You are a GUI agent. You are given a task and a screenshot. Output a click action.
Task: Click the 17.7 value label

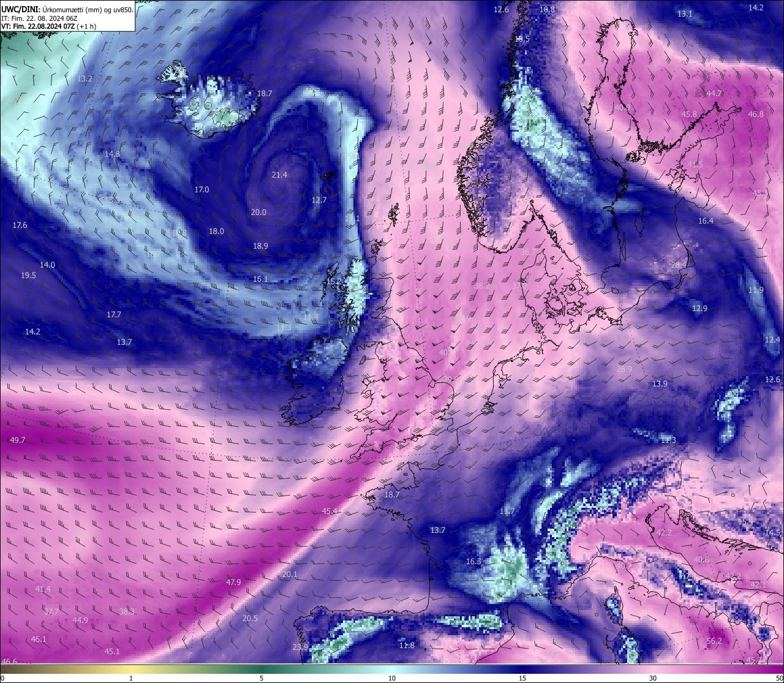tap(114, 314)
